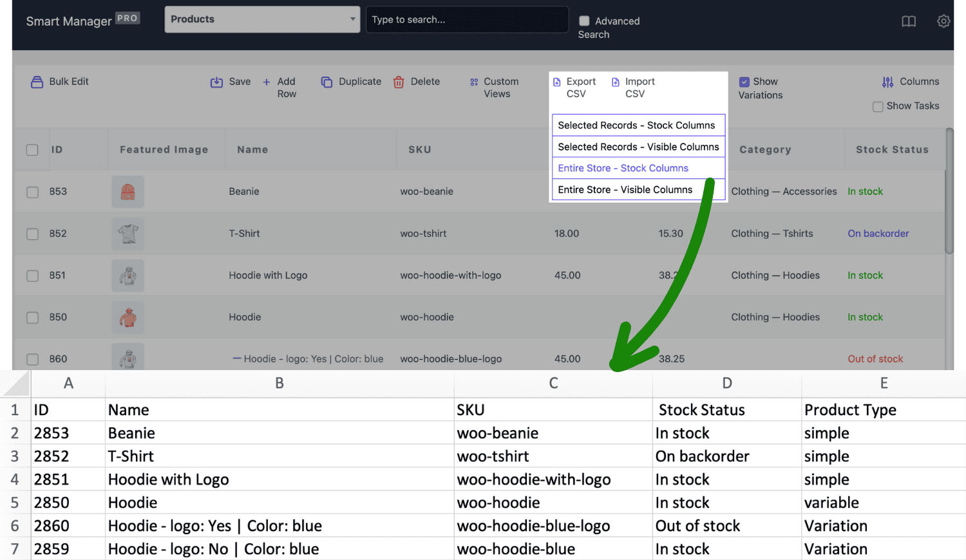966x560 pixels.
Task: Enable the Advanced Search checkbox
Action: tap(584, 21)
